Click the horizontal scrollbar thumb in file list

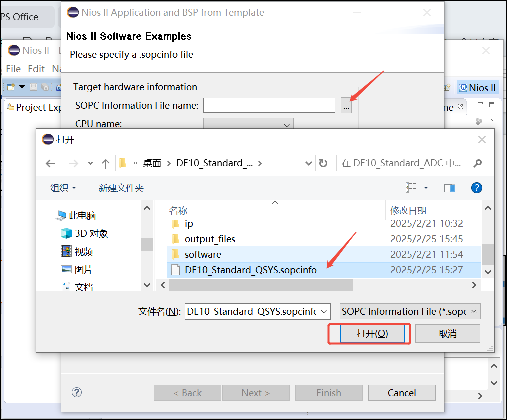(x=261, y=285)
